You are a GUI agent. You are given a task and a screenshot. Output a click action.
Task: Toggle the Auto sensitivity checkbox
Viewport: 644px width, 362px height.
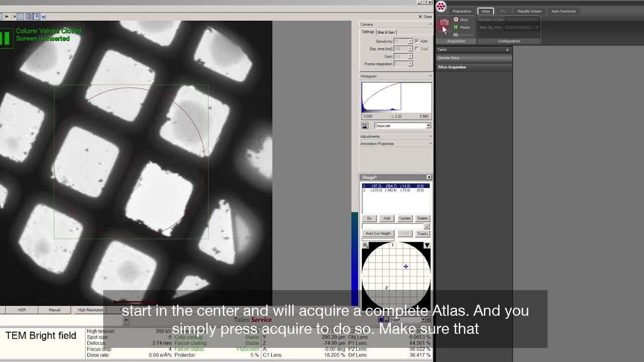[x=417, y=41]
